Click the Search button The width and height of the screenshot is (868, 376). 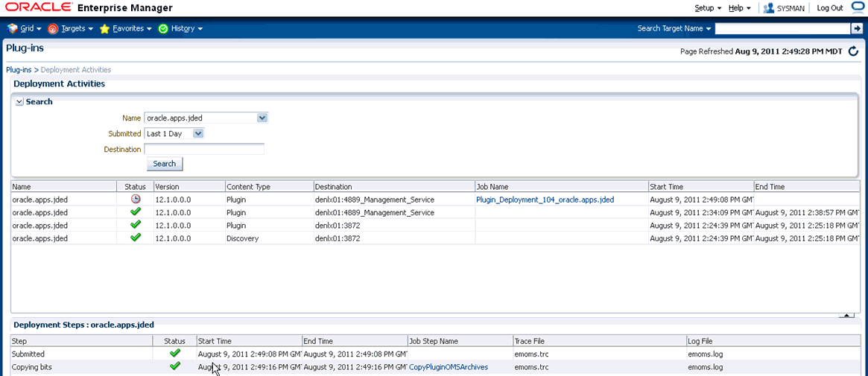[x=165, y=164]
